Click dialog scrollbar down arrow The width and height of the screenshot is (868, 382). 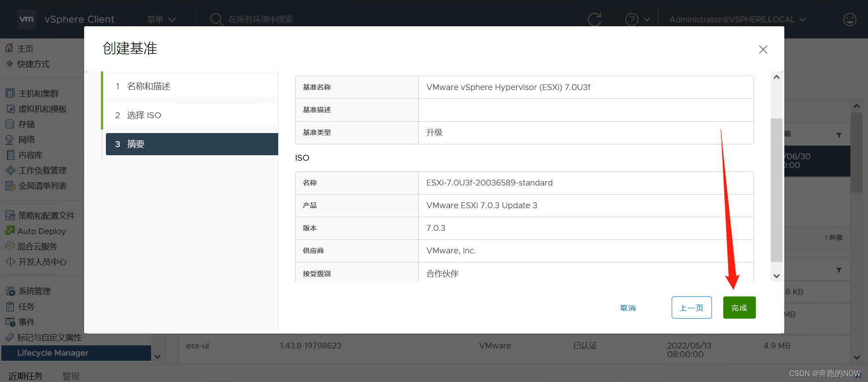click(777, 276)
